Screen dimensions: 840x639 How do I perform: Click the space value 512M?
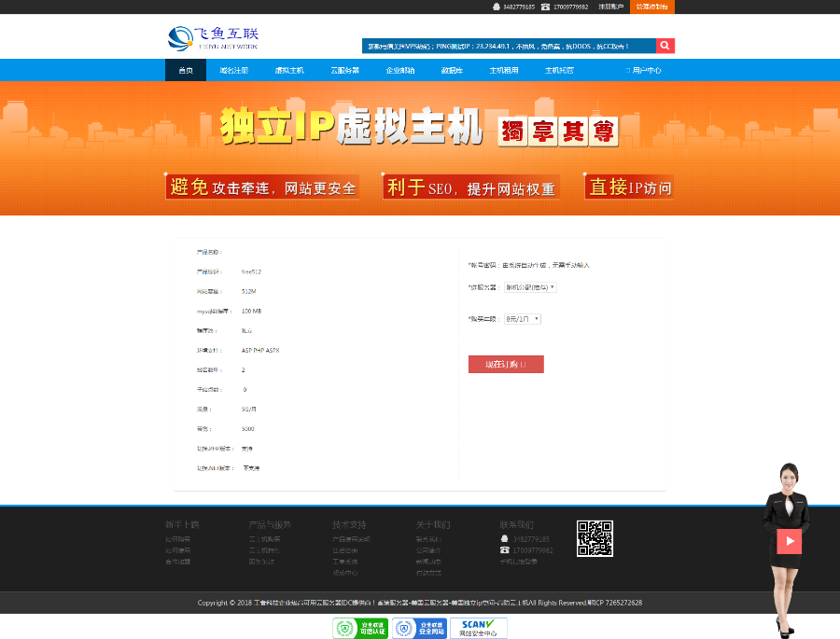[x=248, y=291]
